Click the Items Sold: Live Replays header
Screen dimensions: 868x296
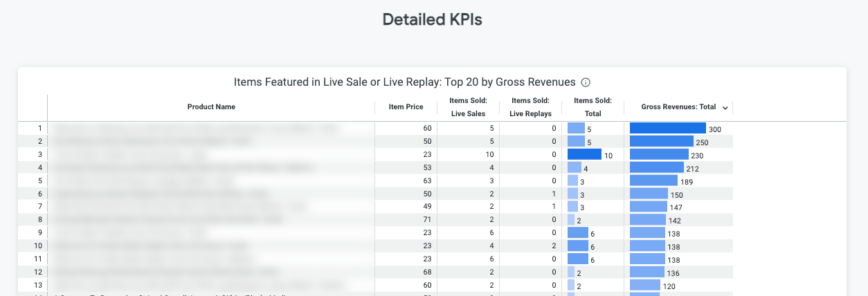tap(530, 107)
